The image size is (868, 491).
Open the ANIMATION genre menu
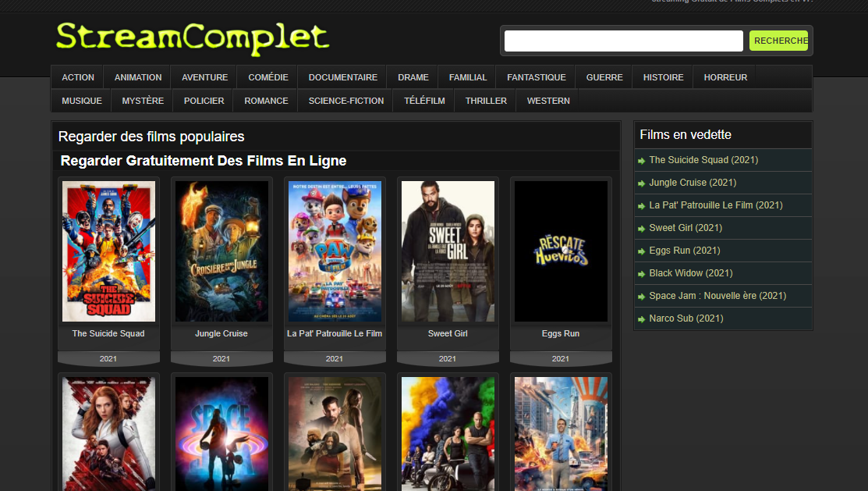138,77
